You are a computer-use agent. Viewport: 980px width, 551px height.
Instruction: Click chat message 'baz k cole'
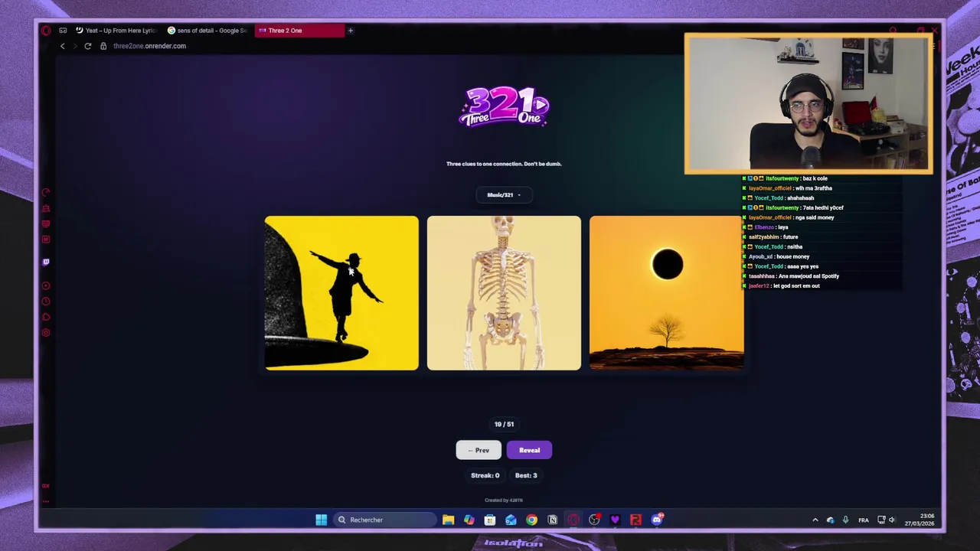click(x=815, y=178)
